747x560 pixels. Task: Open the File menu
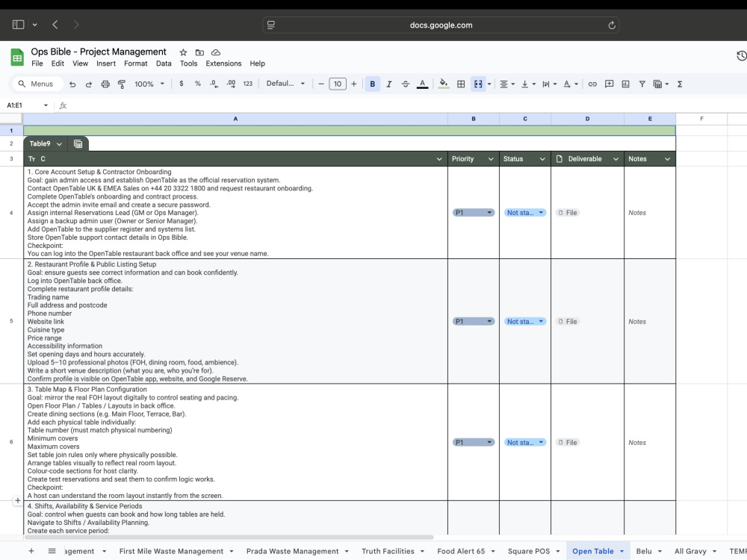37,63
